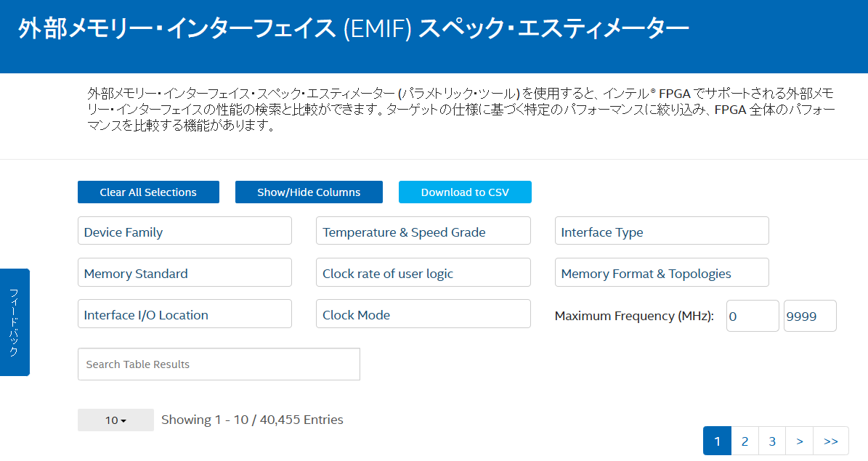Open the Memory Format & Topologies dropdown
The width and height of the screenshot is (868, 461).
coord(662,272)
